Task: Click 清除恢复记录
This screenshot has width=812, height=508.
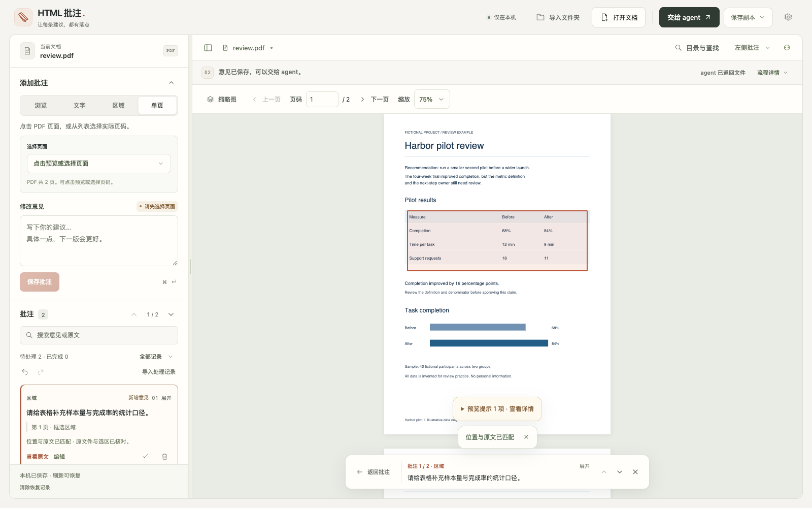Action: pyautogui.click(x=35, y=487)
